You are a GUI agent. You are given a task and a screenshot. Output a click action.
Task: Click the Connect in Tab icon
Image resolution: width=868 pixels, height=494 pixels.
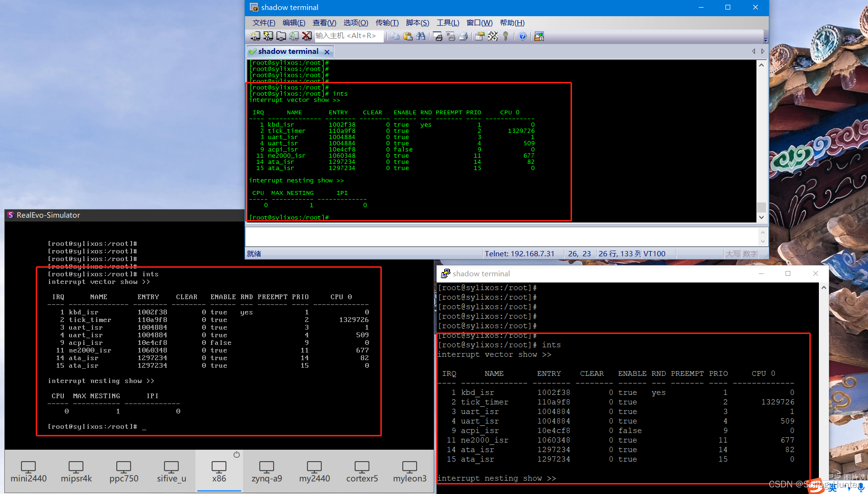(x=281, y=36)
